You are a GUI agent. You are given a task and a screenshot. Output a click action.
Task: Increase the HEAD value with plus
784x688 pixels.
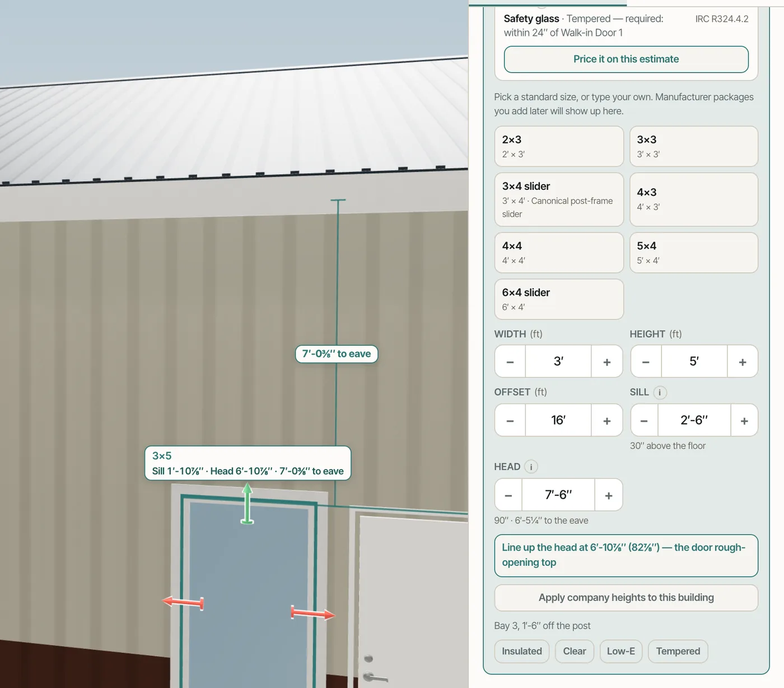pos(609,495)
